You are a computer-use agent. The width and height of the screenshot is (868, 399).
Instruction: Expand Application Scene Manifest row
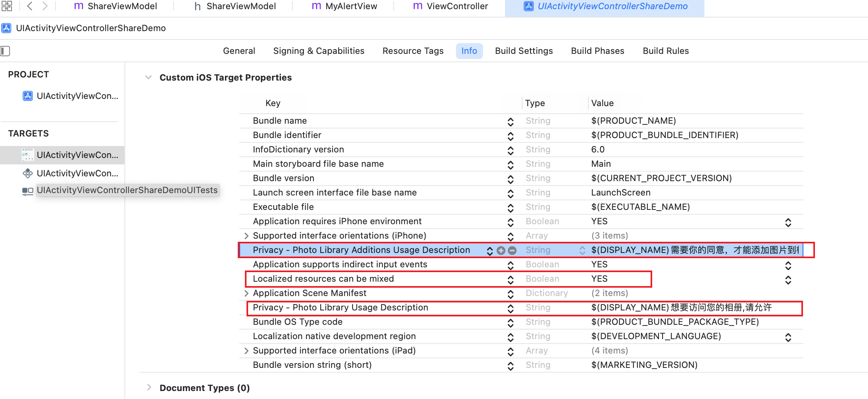(246, 293)
